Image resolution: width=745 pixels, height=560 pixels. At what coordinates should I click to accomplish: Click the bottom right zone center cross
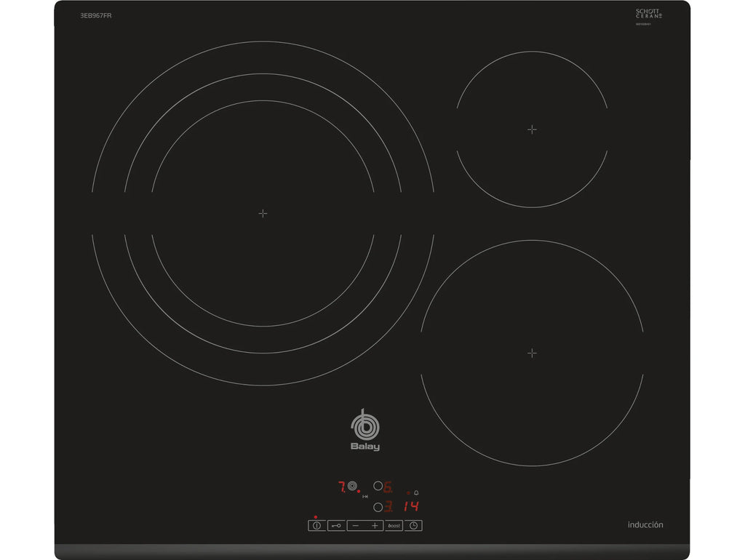(532, 353)
